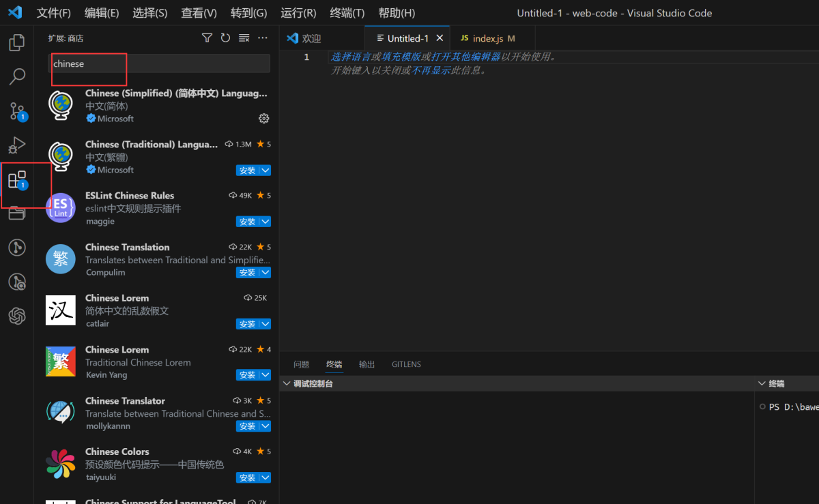This screenshot has width=819, height=504.
Task: Switch to the GITLENS panel tab
Action: tap(406, 364)
